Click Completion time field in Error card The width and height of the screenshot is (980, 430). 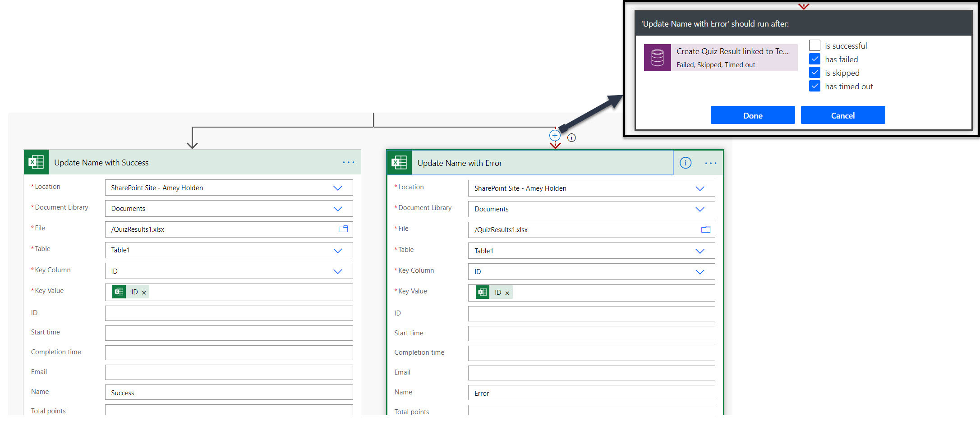[x=592, y=353]
